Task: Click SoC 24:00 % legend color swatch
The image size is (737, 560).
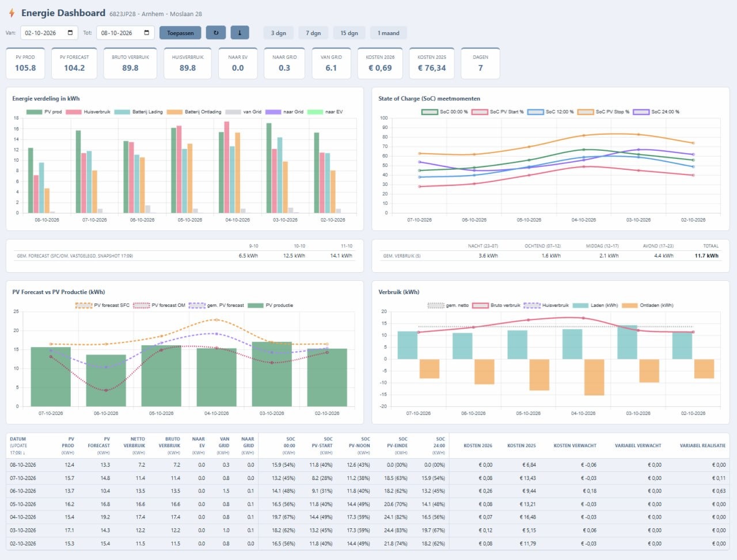Action: [x=641, y=112]
